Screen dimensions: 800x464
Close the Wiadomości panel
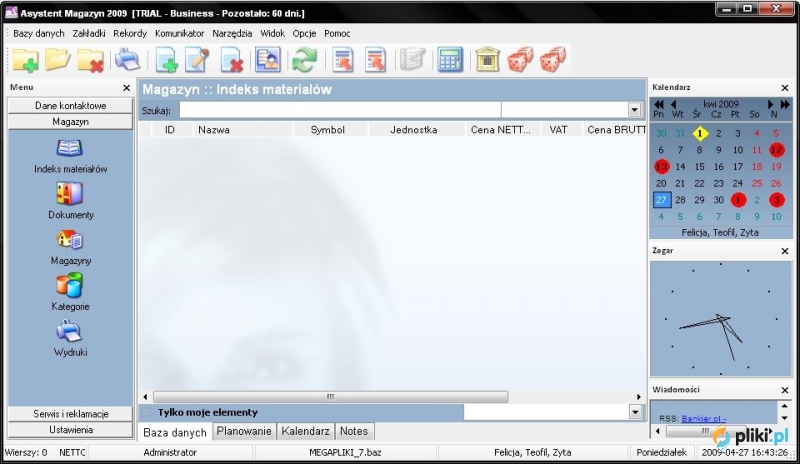[x=785, y=390]
